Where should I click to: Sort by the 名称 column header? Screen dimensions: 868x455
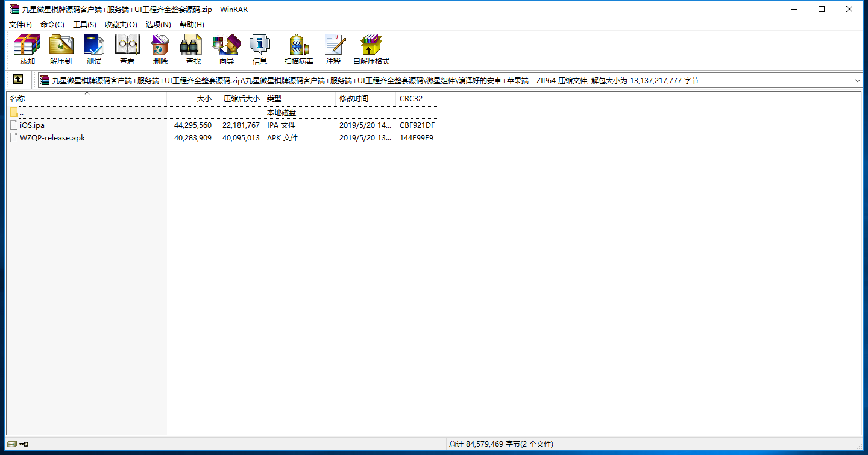pyautogui.click(x=87, y=98)
